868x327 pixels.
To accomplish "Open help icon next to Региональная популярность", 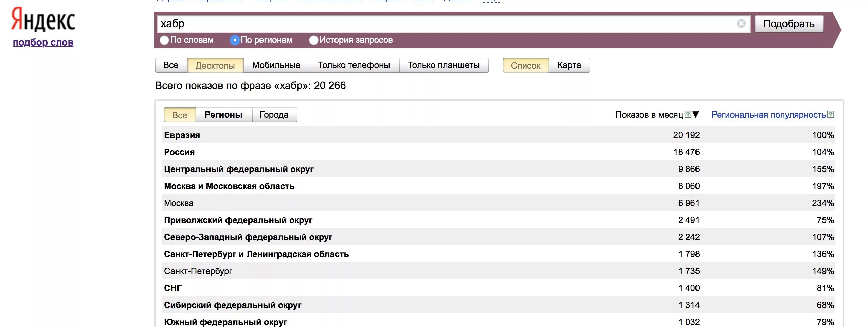I will click(x=830, y=114).
